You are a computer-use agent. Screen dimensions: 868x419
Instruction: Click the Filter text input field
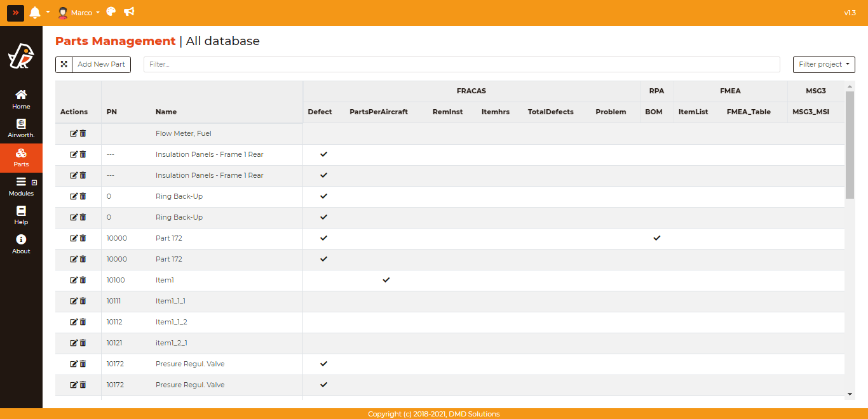tap(461, 64)
